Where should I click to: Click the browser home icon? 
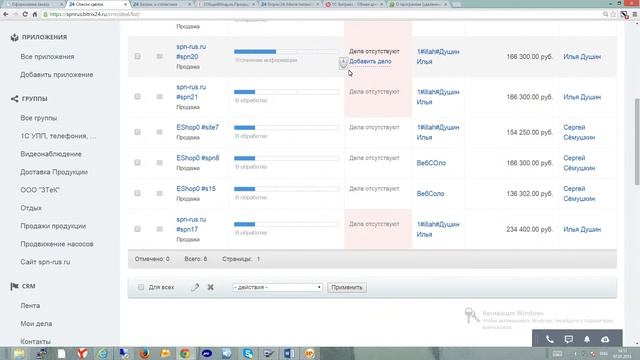(x=35, y=14)
